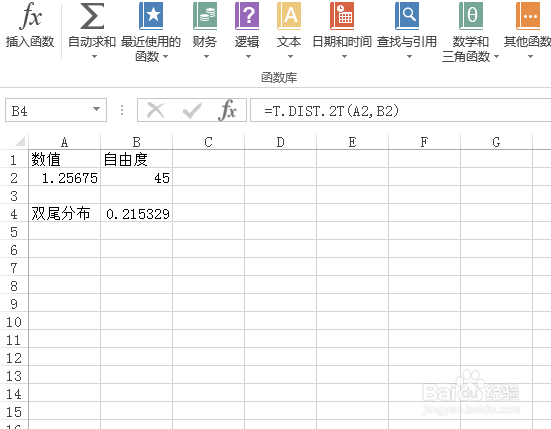Click the Name Box showing B4
Image resolution: width=551 pixels, height=429 pixels.
click(56, 110)
